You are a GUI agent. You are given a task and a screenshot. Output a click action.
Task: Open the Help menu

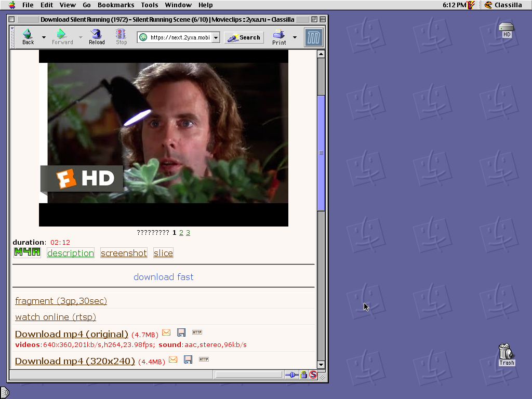206,5
